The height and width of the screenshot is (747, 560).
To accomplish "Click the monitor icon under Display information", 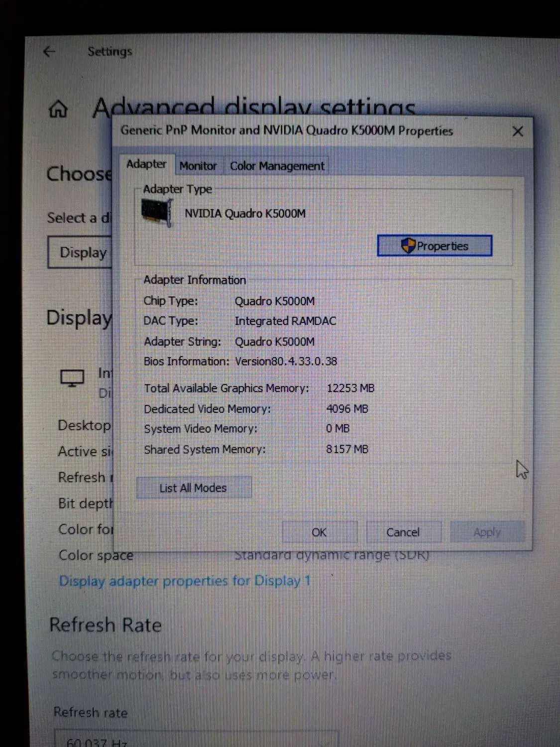I will pos(72,378).
